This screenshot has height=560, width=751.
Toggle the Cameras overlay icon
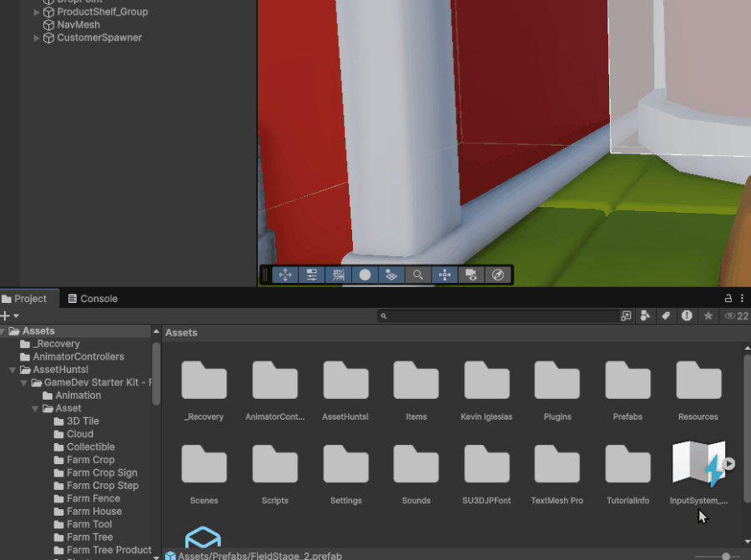pos(471,275)
